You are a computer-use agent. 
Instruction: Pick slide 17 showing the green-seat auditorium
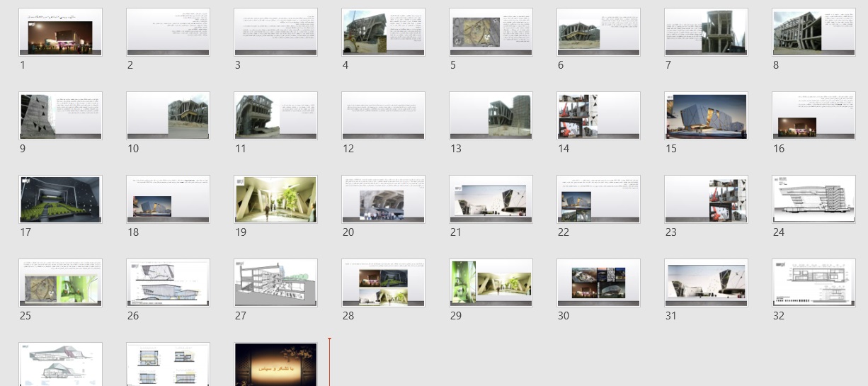point(61,199)
